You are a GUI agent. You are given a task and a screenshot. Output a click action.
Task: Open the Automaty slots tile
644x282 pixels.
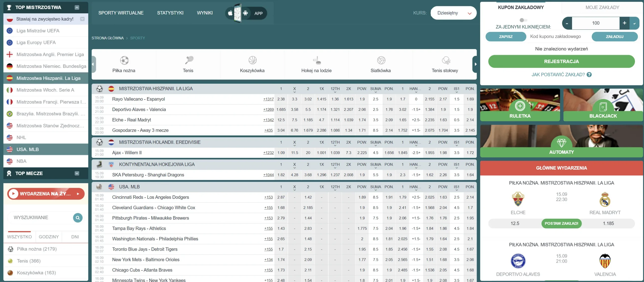pyautogui.click(x=561, y=141)
